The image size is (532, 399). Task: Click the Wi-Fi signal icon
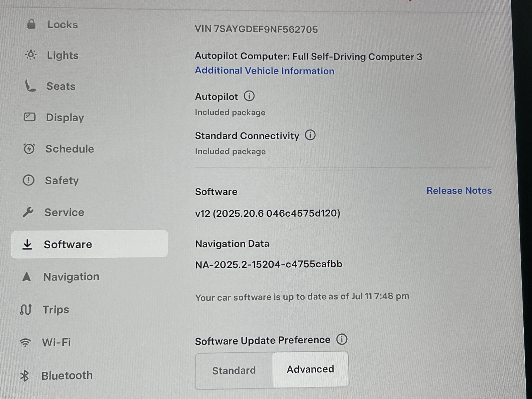click(x=25, y=342)
